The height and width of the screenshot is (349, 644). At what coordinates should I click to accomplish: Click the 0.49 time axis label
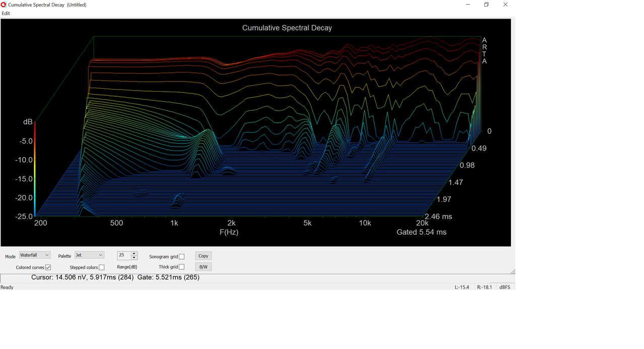(479, 148)
